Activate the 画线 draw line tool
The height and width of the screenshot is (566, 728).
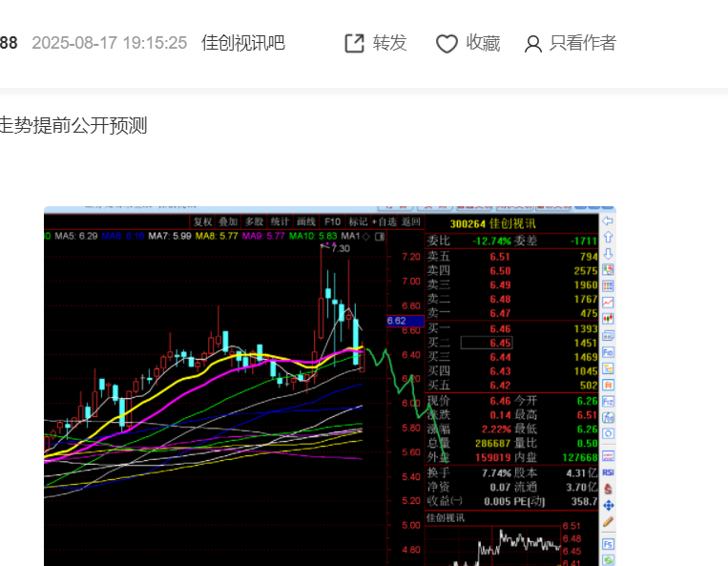click(x=306, y=222)
